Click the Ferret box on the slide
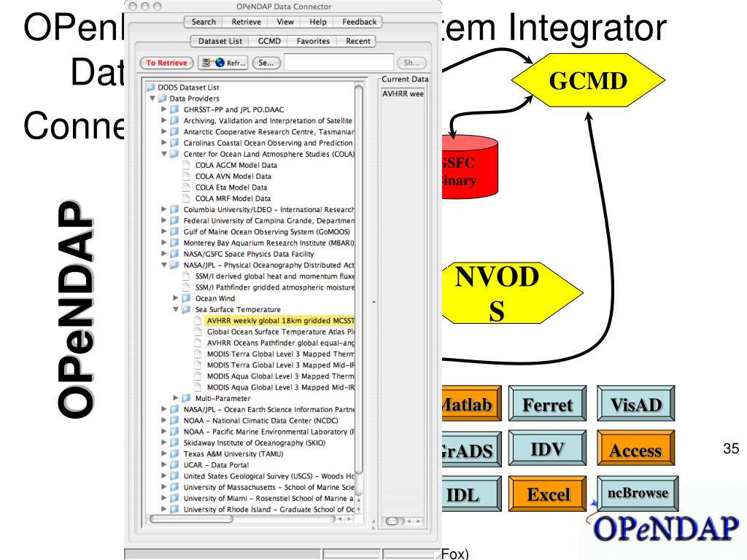Image resolution: width=747 pixels, height=560 pixels. [x=547, y=404]
